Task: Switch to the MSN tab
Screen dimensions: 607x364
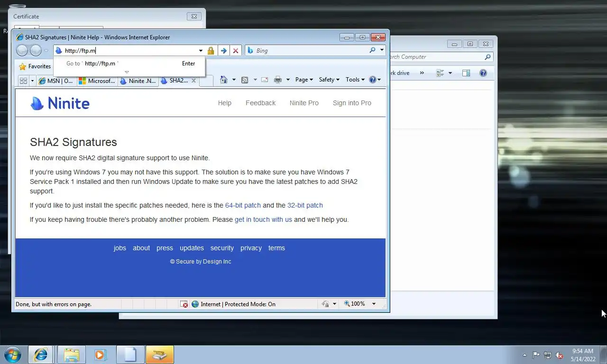Action: coord(56,81)
